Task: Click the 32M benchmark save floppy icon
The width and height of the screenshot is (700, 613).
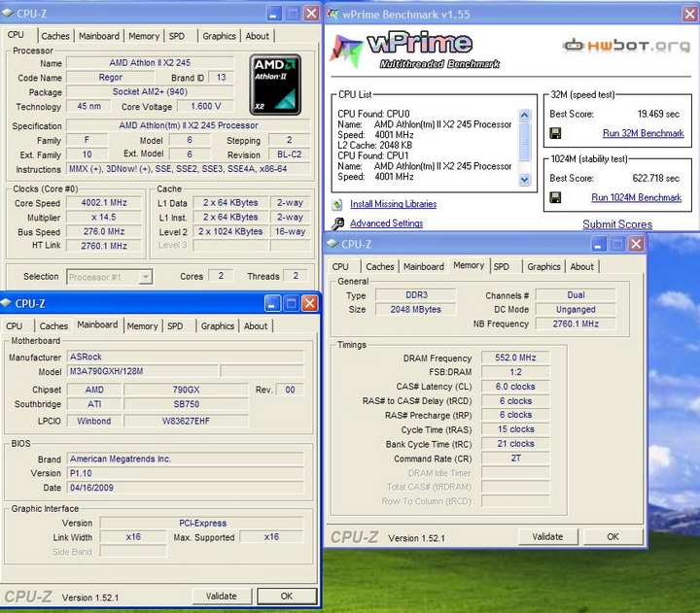Action: tap(555, 133)
